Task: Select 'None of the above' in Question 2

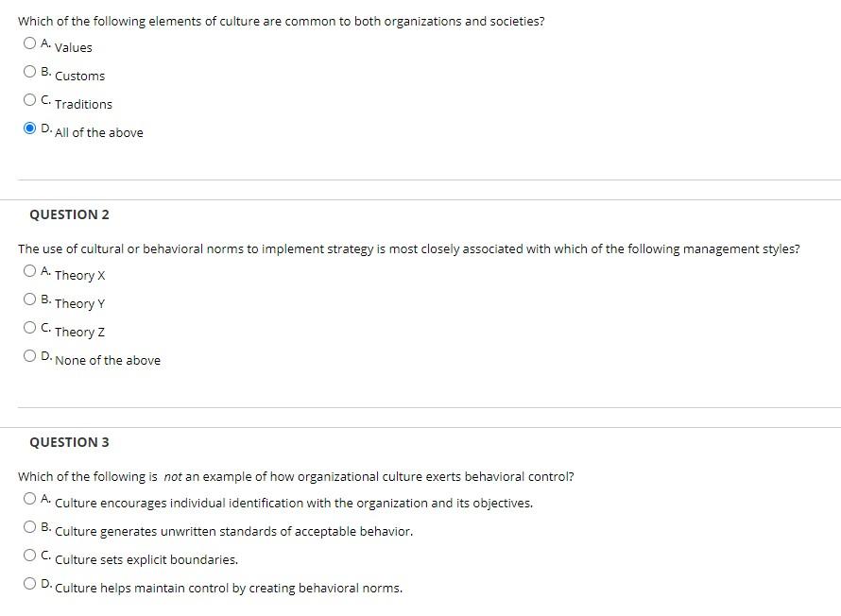Action: click(x=29, y=355)
